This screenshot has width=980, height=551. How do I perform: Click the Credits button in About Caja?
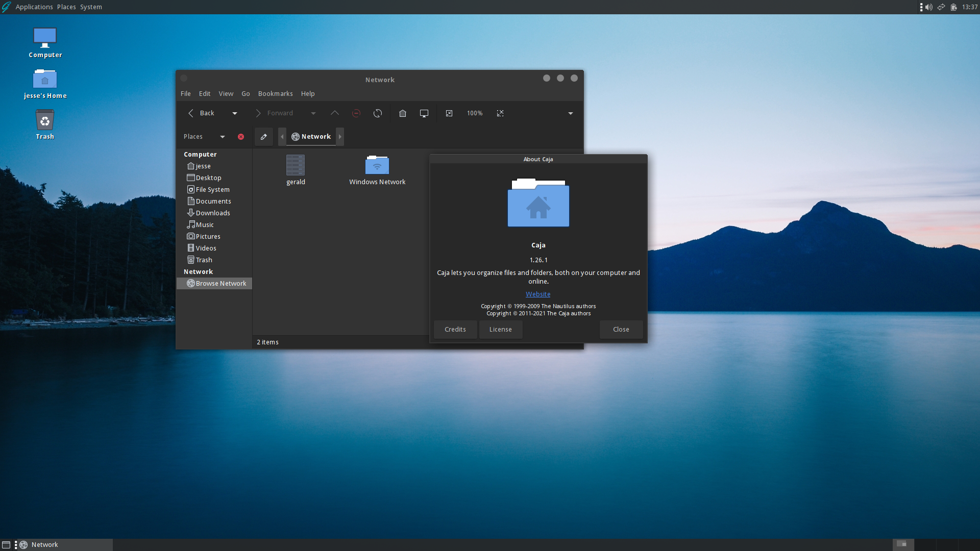click(455, 330)
